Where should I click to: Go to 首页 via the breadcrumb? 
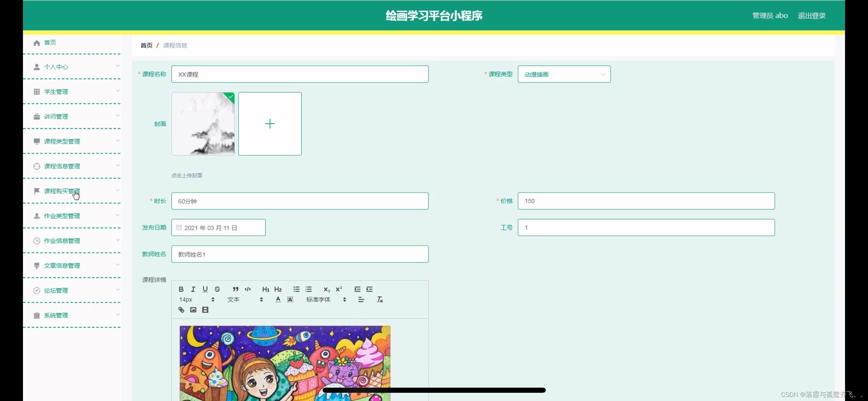[146, 45]
